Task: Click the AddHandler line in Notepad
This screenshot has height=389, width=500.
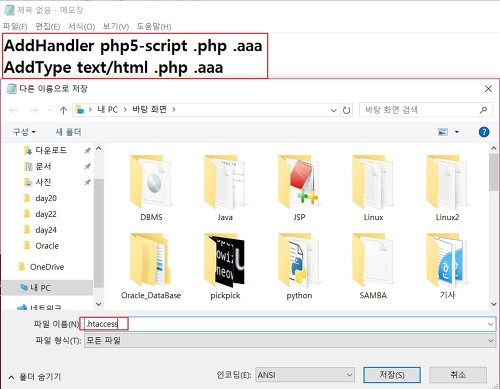Action: coord(133,46)
